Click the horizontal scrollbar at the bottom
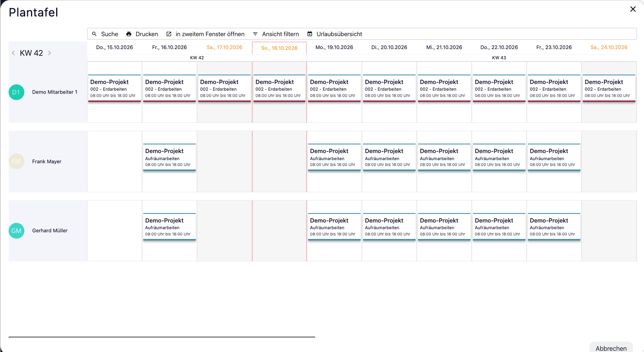Screen dimensions: 644x352 point(162,337)
